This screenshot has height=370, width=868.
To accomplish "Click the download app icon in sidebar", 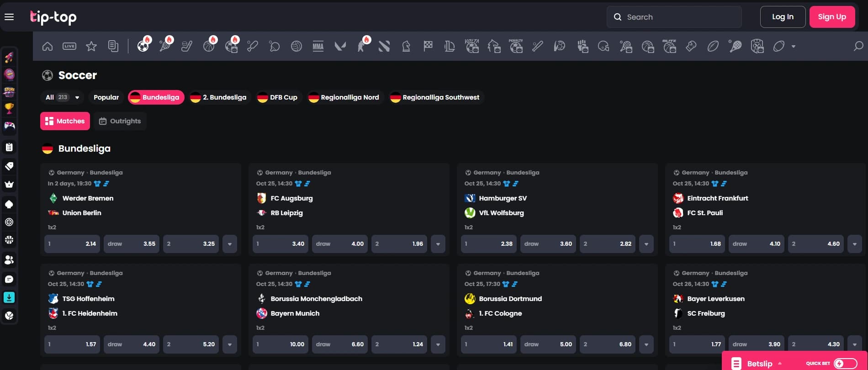I will point(9,297).
